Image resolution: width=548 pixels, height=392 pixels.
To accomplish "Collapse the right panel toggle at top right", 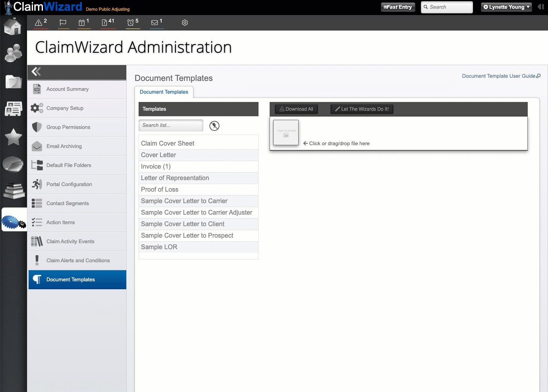I will 540,7.
